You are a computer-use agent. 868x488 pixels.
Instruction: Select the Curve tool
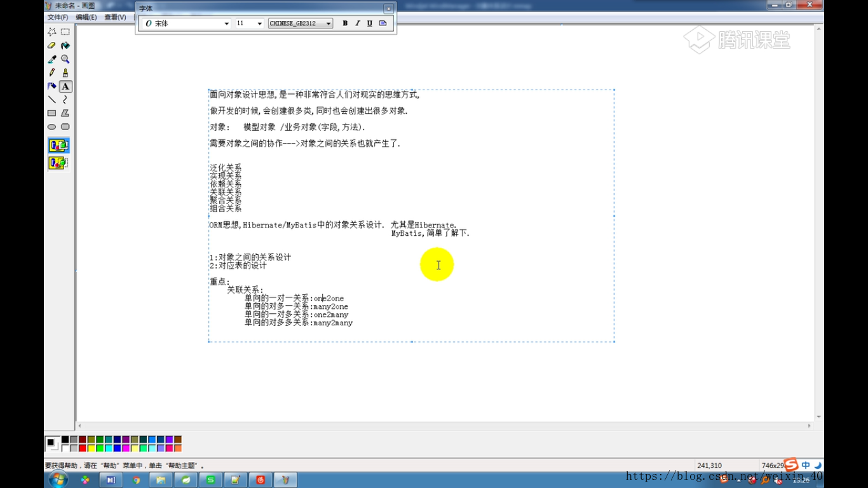pos(65,100)
